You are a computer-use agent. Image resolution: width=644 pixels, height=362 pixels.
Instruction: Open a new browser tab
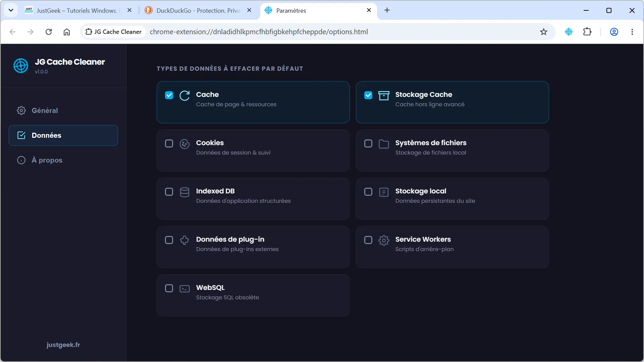click(x=387, y=10)
